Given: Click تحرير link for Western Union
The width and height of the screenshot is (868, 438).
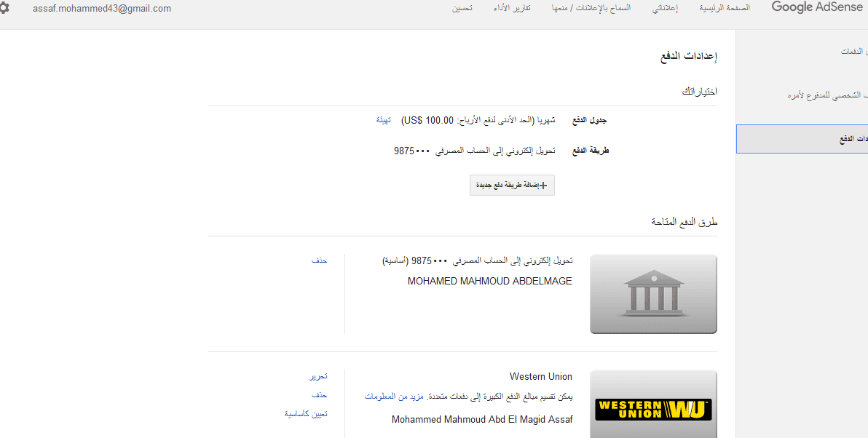Looking at the screenshot, I should [318, 376].
